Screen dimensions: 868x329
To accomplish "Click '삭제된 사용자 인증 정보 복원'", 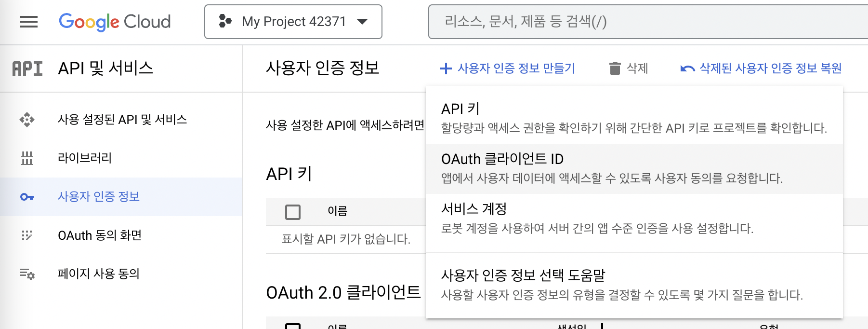I will (761, 69).
